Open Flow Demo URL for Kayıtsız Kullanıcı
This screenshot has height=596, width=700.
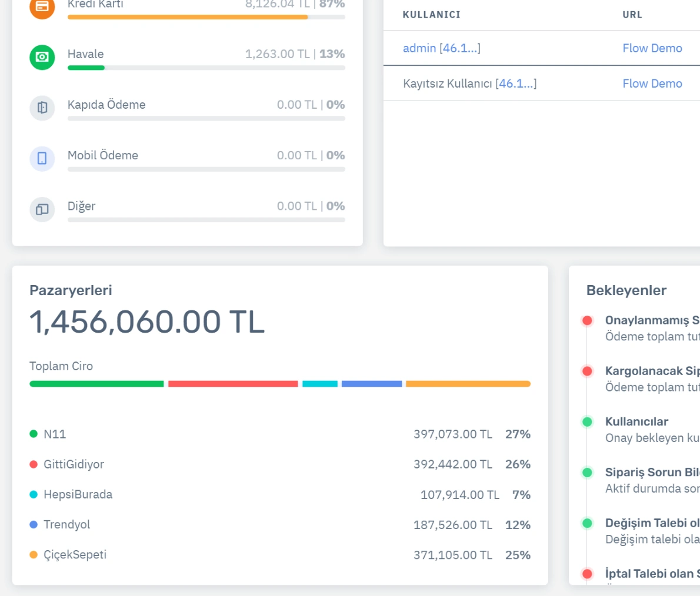pos(652,83)
